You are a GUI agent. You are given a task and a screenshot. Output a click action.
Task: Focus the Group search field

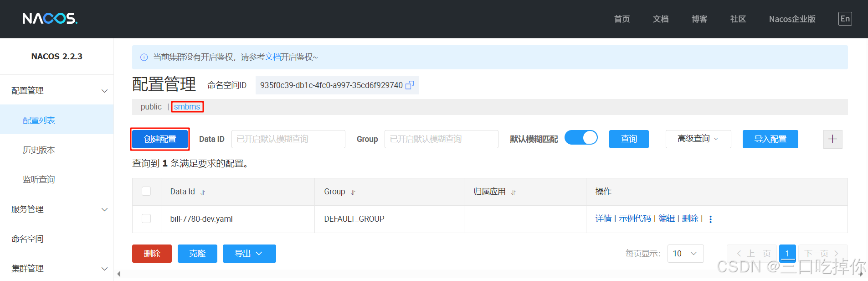[x=441, y=139]
